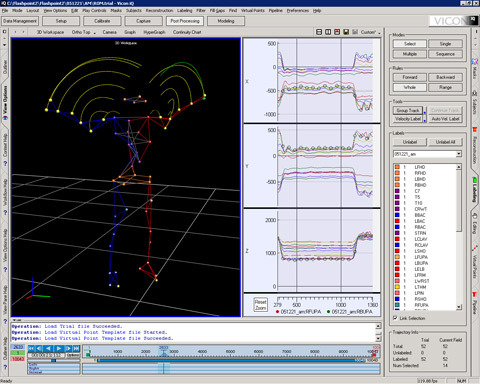
Task: Click the Masks icon on right sidebar
Action: point(475,62)
